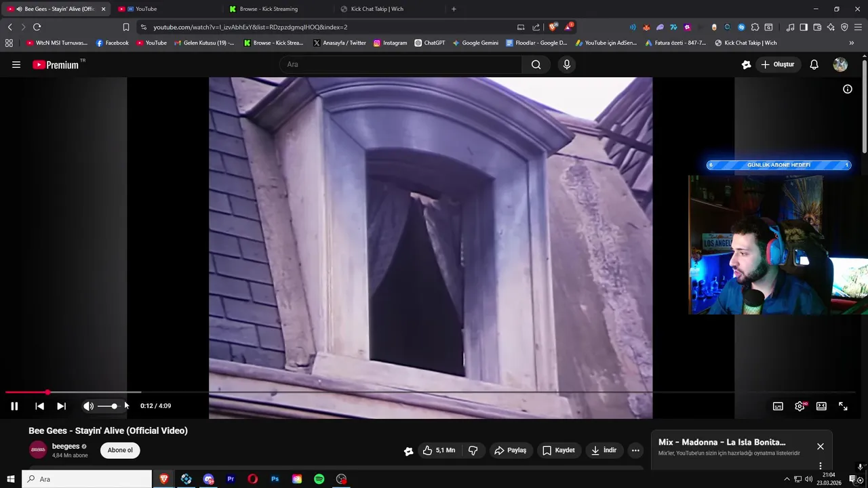Subscribe with the Abone ol button
868x488 pixels.
tap(120, 450)
